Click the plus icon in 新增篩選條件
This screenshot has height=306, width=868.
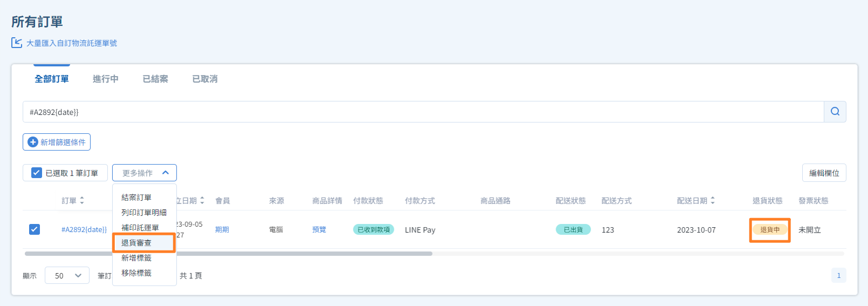(33, 142)
